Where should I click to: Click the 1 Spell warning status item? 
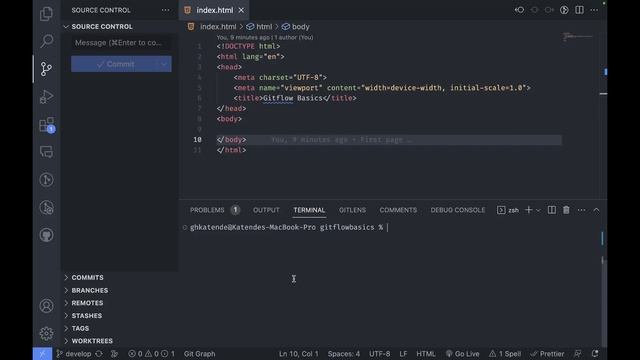point(505,354)
